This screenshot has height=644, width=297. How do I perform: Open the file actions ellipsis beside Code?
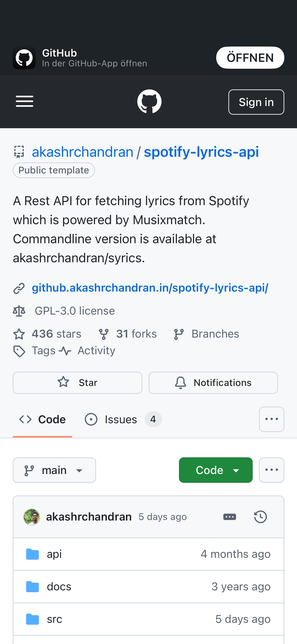pyautogui.click(x=271, y=470)
